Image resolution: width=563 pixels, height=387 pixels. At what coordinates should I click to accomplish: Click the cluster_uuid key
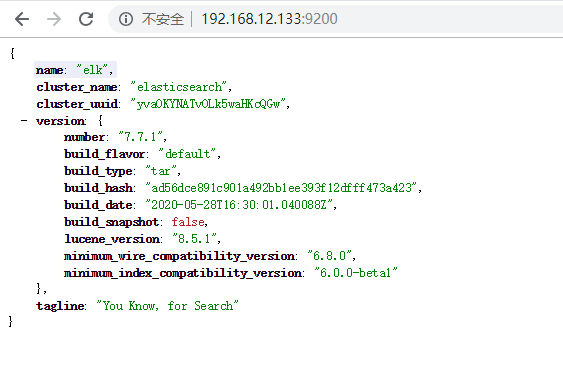click(77, 104)
